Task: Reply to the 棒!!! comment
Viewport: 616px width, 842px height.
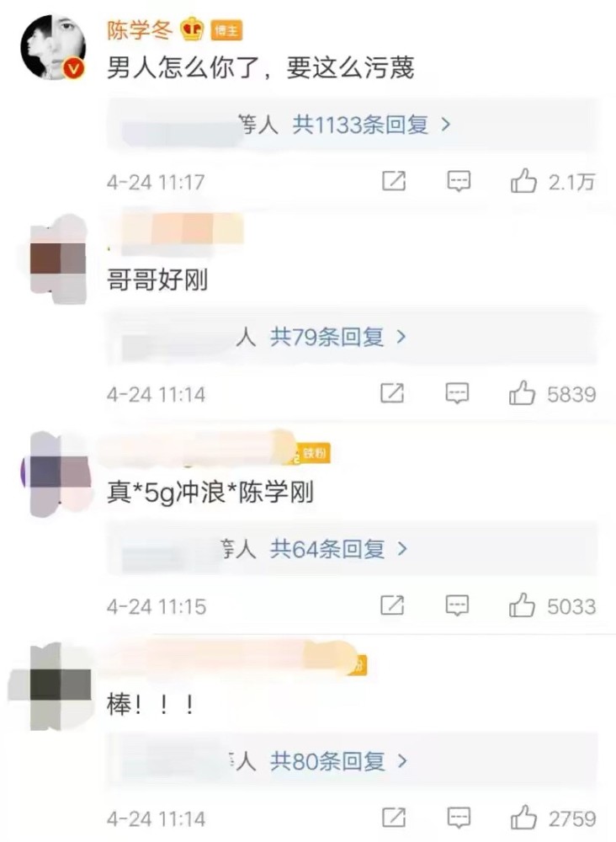Action: (x=459, y=818)
